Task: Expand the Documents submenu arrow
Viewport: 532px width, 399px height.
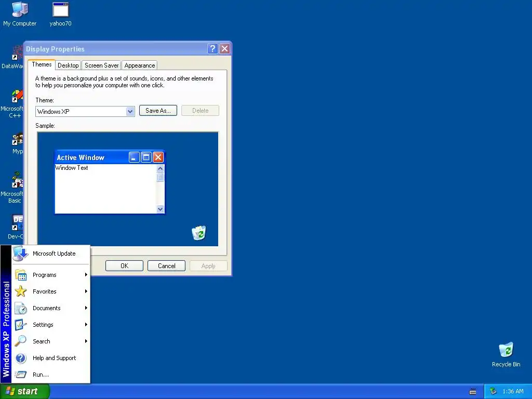Action: [x=86, y=308]
